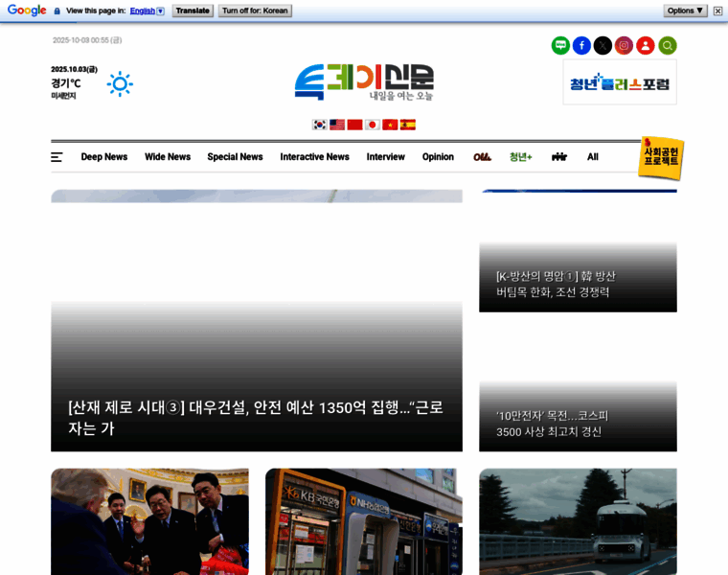Turn off translation for Korean
The image size is (728, 575).
pyautogui.click(x=255, y=11)
